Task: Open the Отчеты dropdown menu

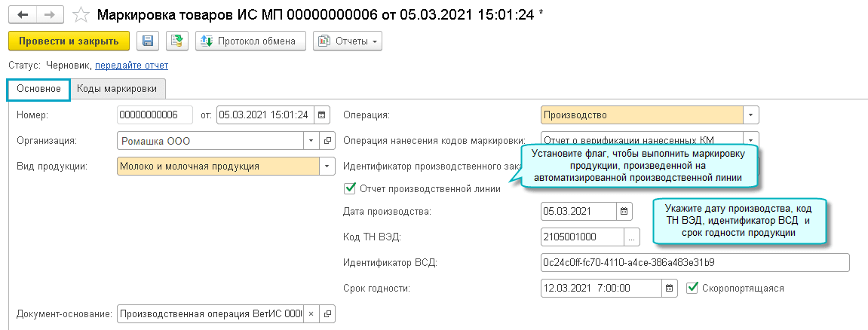Action: [348, 41]
